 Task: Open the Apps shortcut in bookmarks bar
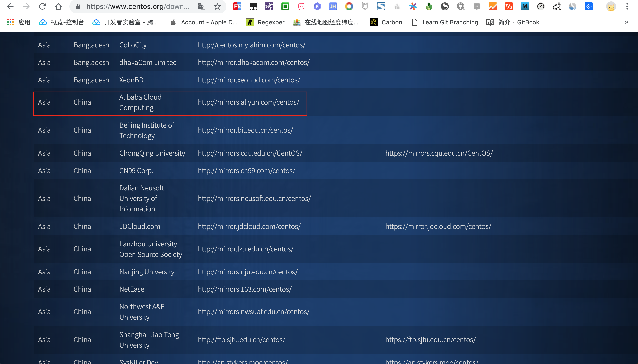(19, 22)
